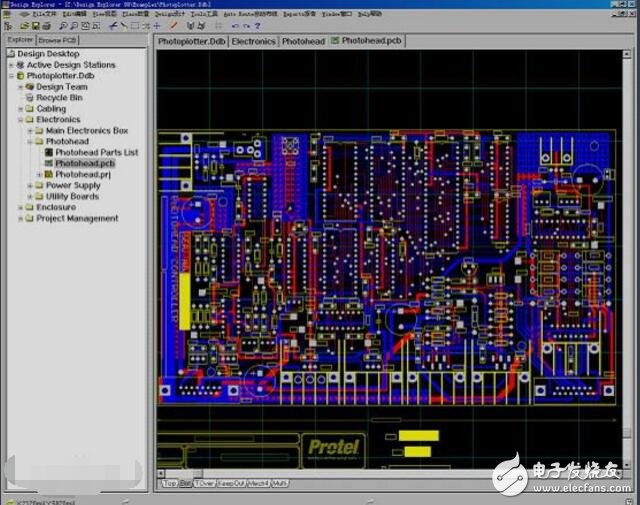
Task: Click the Design Team folder icon
Action: (x=30, y=87)
